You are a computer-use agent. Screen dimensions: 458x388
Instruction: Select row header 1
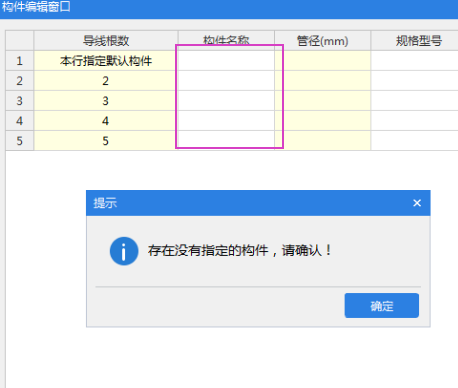click(20, 61)
